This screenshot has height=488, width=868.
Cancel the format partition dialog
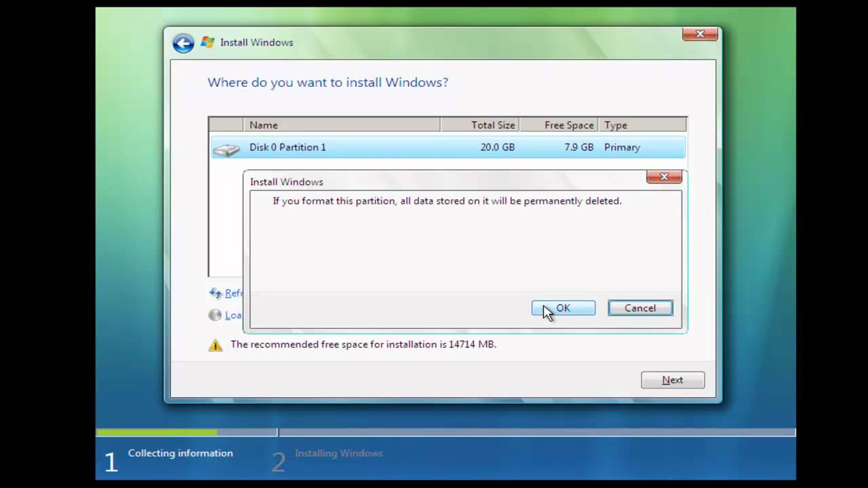[640, 308]
